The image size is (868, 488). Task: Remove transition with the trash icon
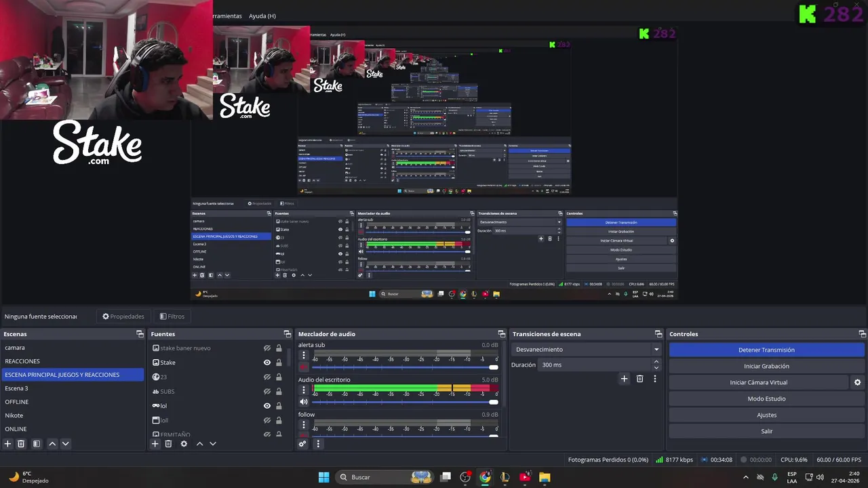click(x=639, y=379)
